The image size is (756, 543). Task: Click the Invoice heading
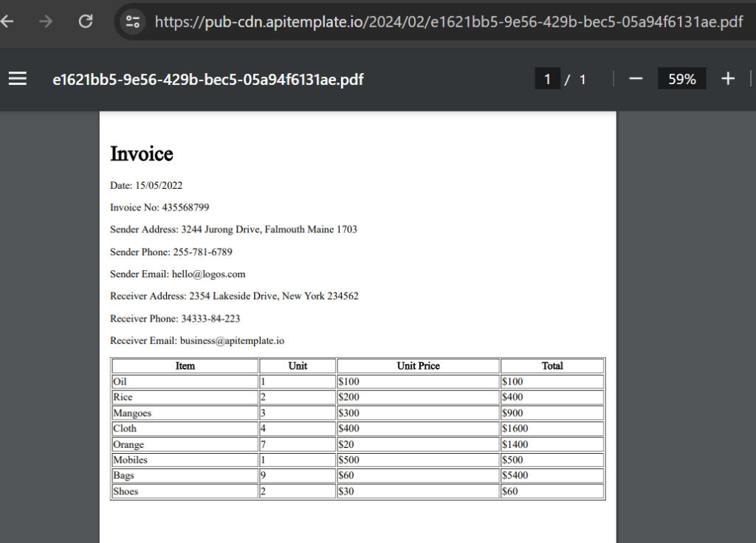point(141,153)
